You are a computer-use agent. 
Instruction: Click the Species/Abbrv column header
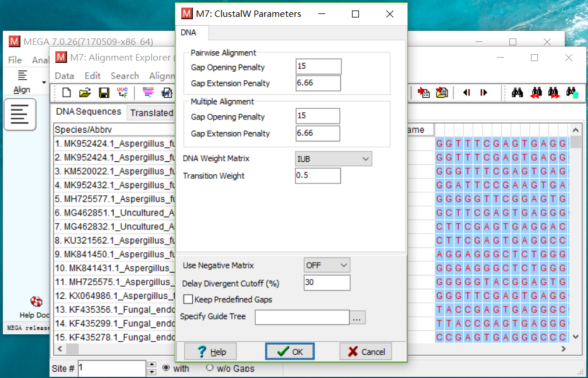[x=114, y=130]
